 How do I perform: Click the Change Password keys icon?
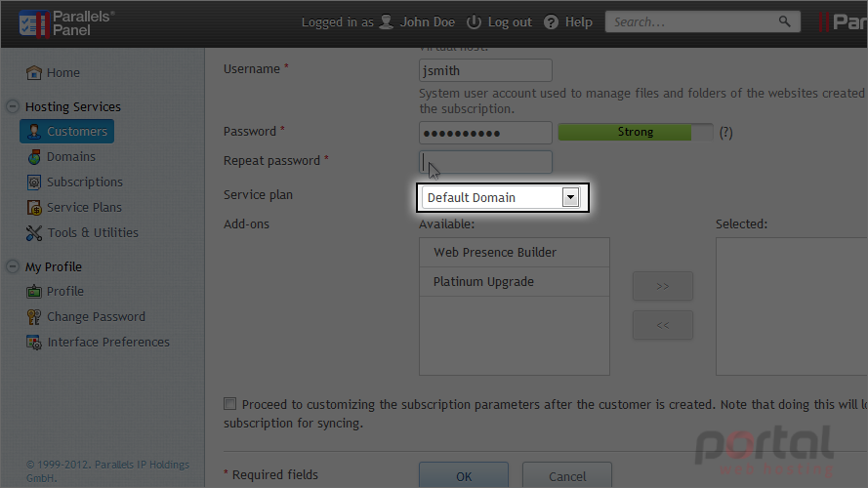pos(34,317)
